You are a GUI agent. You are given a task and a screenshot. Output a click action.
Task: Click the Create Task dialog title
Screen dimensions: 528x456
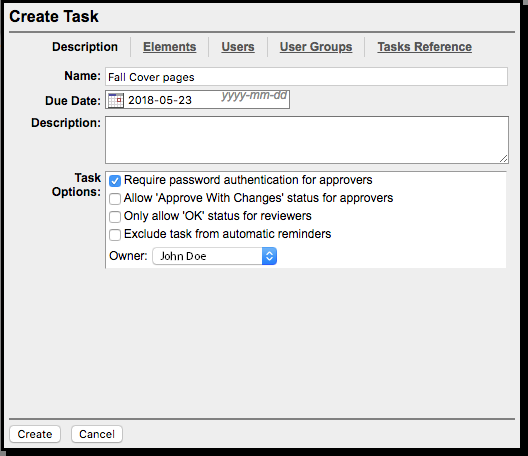tap(54, 17)
